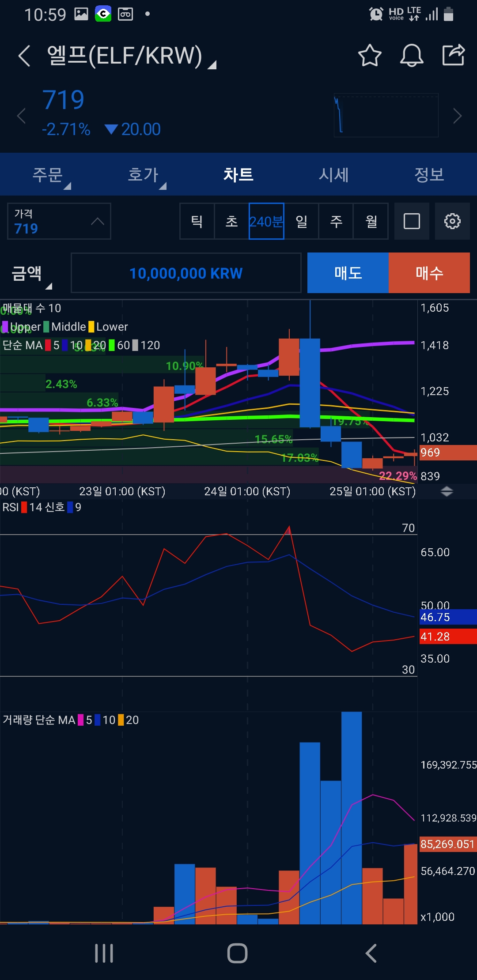Open price alert bell icon

pos(412,56)
